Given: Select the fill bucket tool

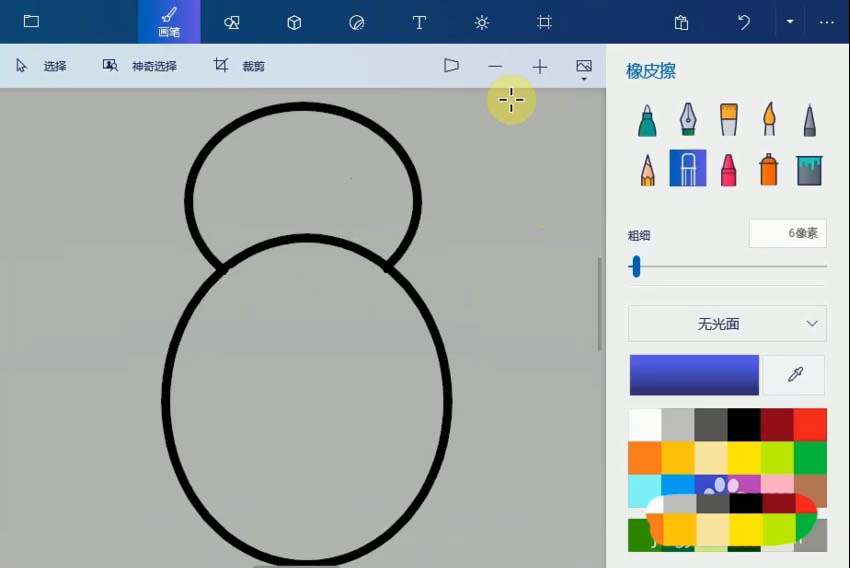Looking at the screenshot, I should coord(809,170).
